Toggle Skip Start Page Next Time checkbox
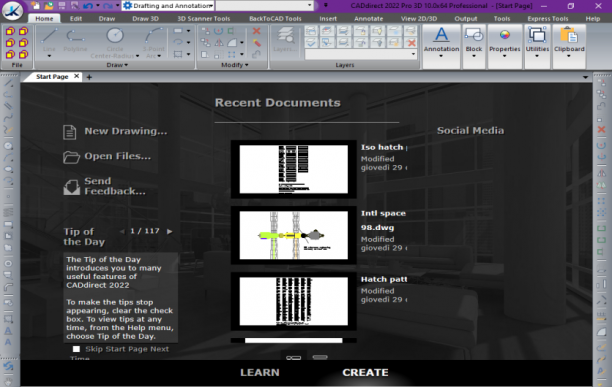 point(76,349)
